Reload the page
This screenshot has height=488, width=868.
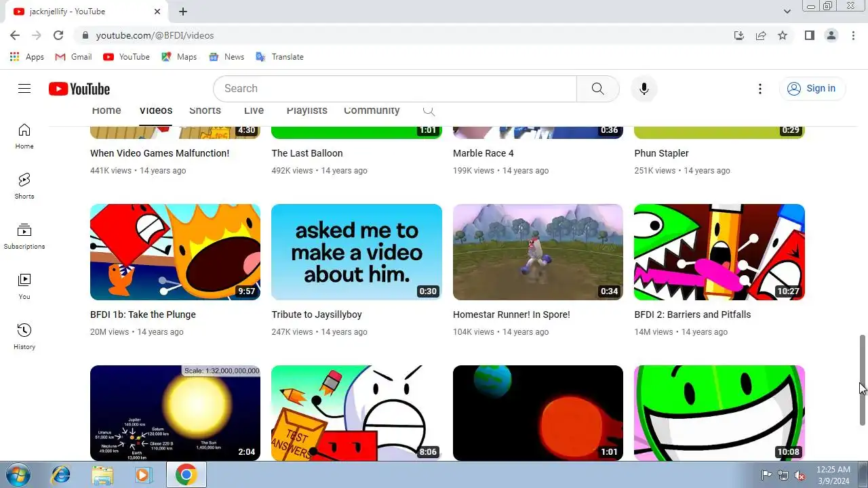pyautogui.click(x=58, y=35)
